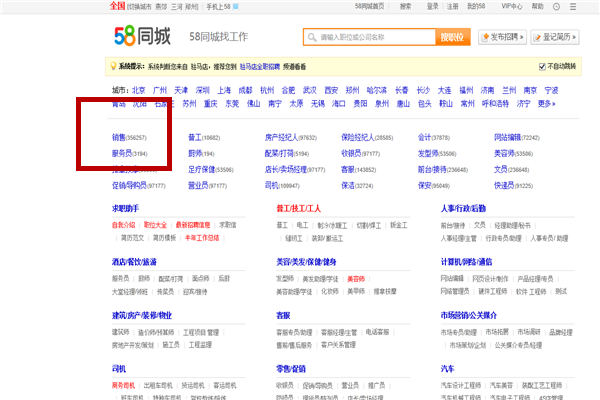Select city 上海

click(224, 90)
